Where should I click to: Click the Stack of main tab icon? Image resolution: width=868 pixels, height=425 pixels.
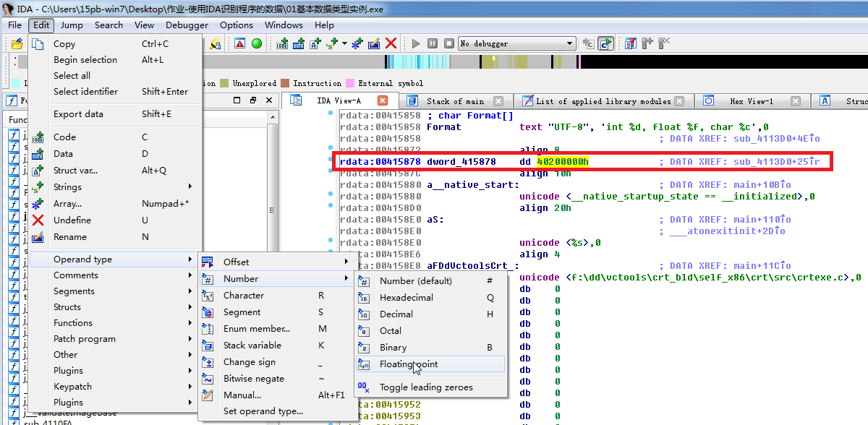click(x=412, y=100)
